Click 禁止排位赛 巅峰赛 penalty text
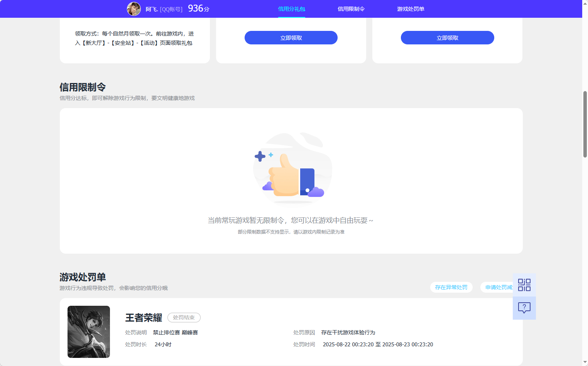 point(176,332)
